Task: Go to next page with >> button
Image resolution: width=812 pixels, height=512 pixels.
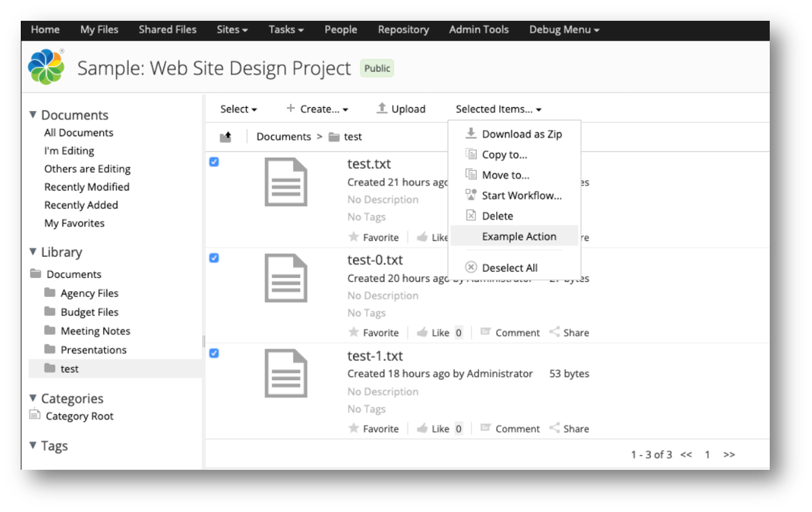Action: [729, 455]
